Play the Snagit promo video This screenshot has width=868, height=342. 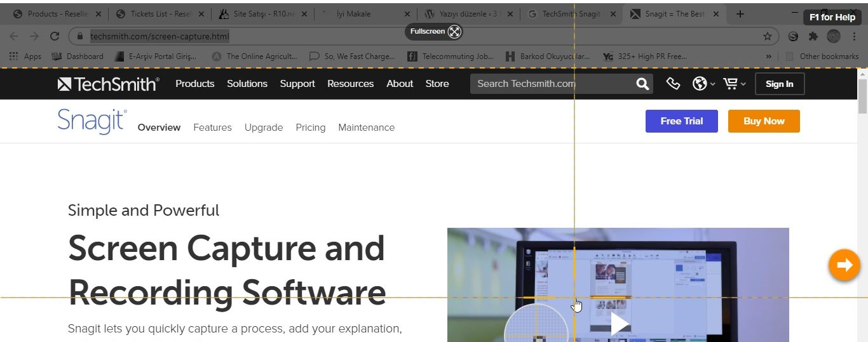[x=620, y=324]
